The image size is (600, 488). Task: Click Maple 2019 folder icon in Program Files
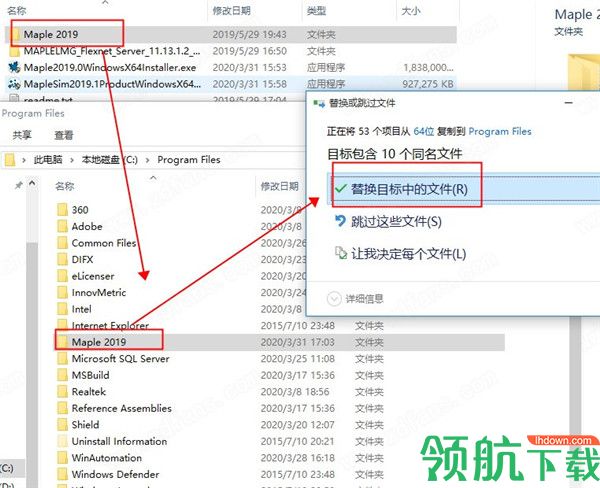62,342
